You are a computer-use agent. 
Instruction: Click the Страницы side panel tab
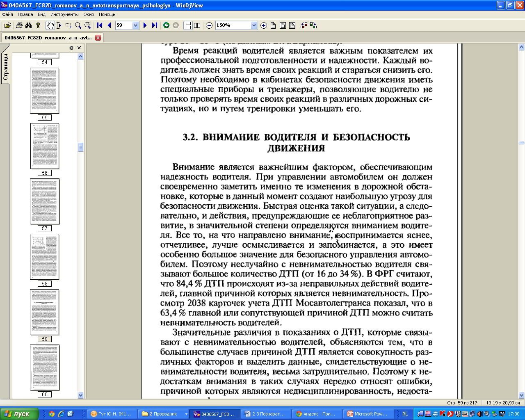pos(5,67)
